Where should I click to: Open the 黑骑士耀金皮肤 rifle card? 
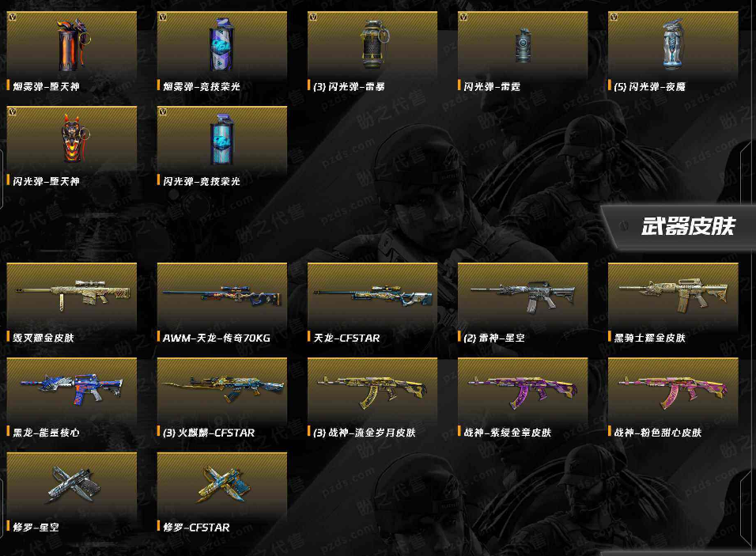[x=674, y=304]
